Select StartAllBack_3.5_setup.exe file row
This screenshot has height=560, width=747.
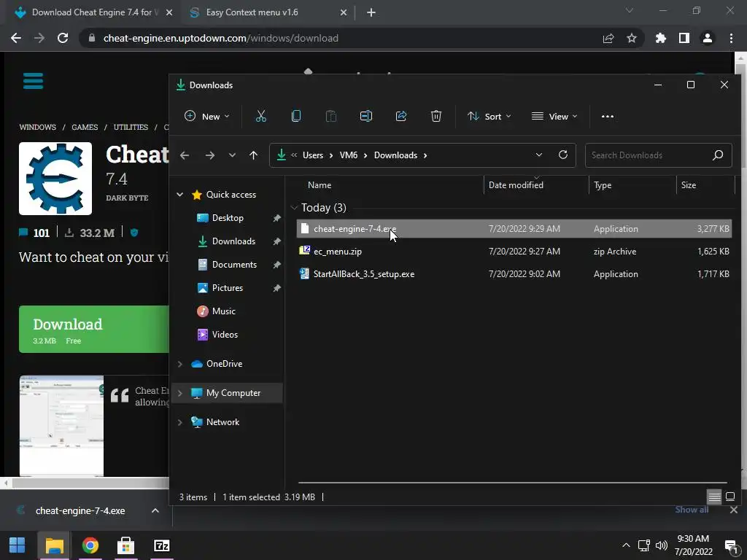click(x=514, y=274)
